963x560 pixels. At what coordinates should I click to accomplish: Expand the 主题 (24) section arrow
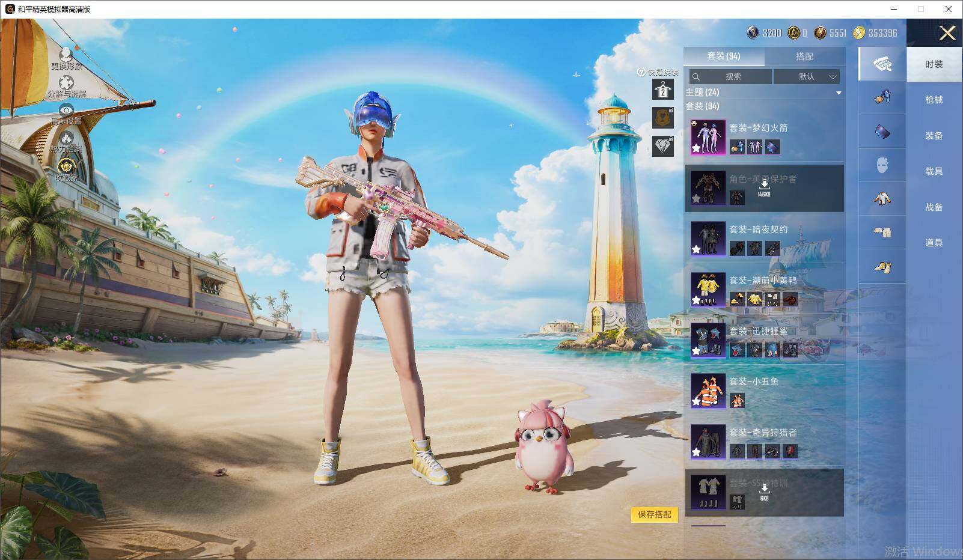click(839, 93)
